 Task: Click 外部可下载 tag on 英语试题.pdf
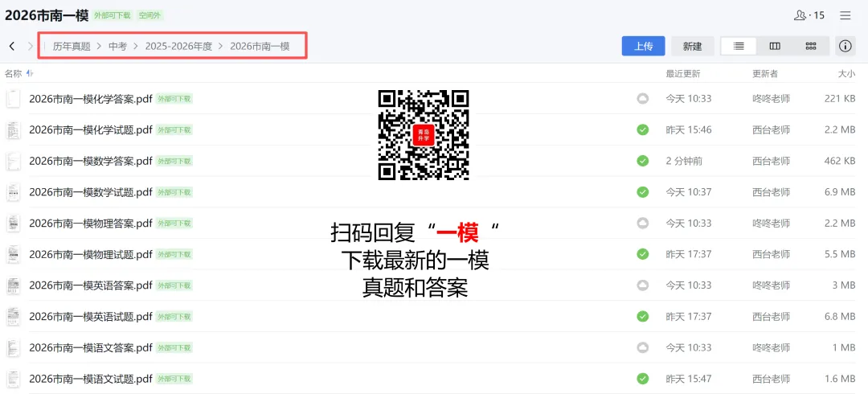pos(174,317)
